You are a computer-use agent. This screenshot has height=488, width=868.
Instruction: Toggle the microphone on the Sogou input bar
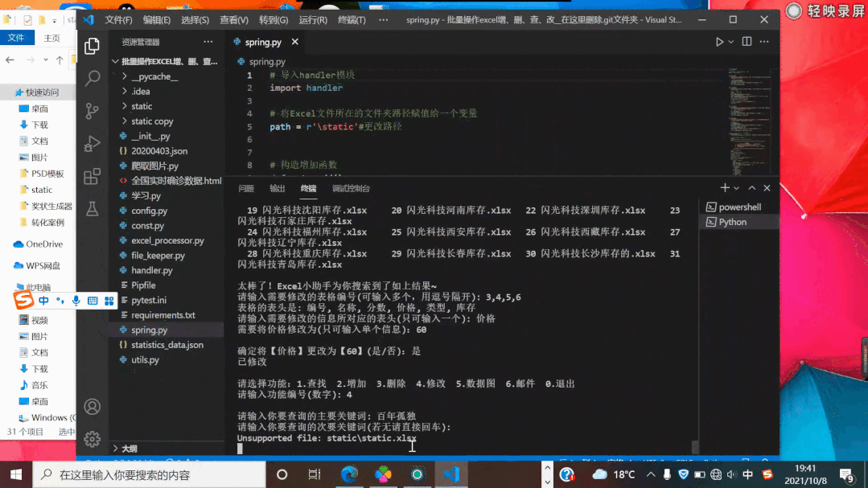tap(76, 299)
